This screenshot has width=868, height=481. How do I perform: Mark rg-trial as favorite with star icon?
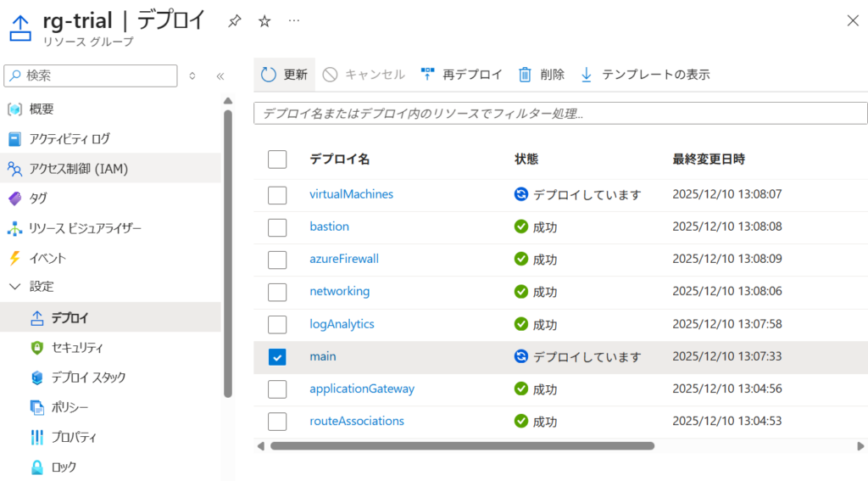[264, 21]
